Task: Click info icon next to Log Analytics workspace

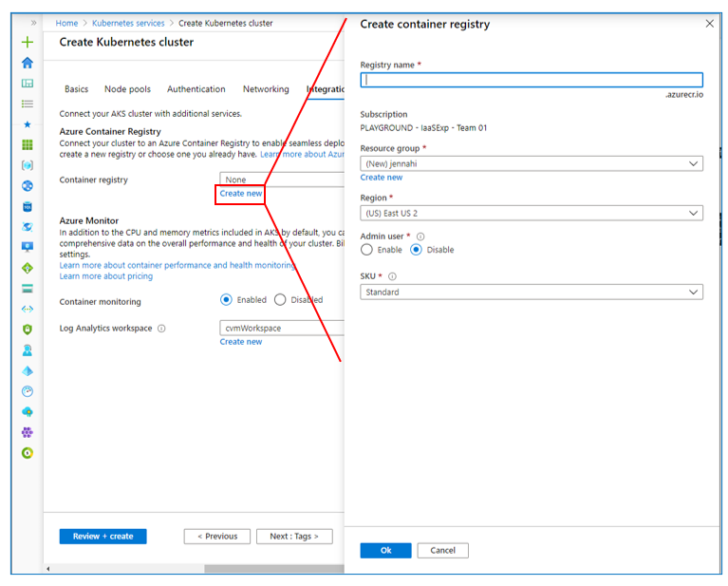Action: pos(161,329)
